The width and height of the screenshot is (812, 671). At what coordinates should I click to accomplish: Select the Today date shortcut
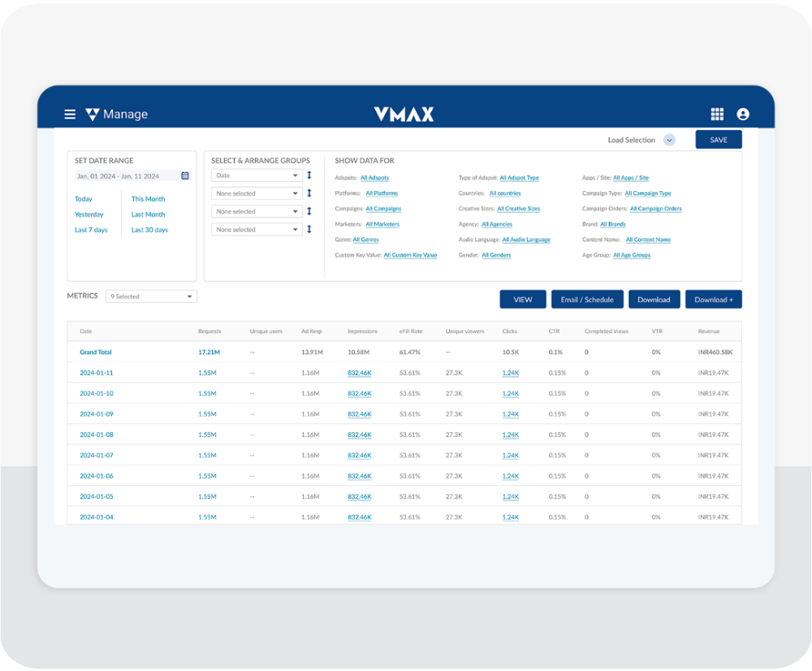84,199
